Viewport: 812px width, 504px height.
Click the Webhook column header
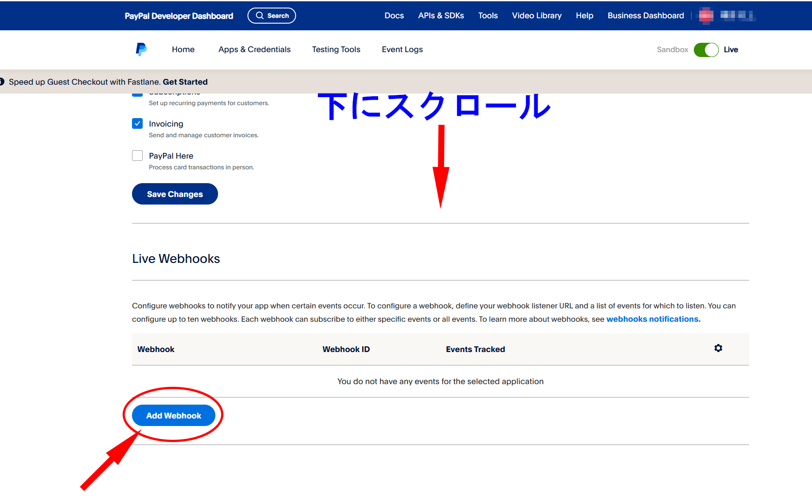(x=156, y=349)
